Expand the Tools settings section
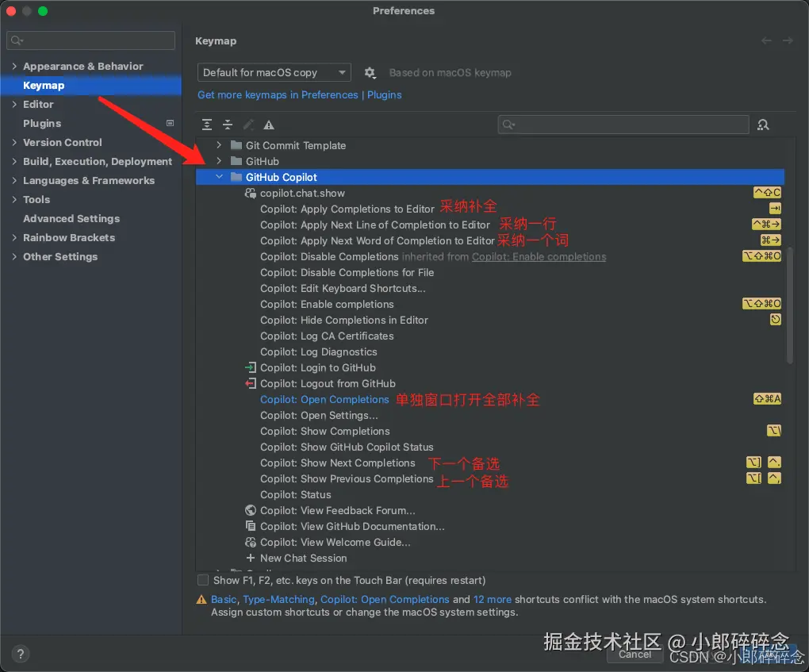 click(14, 200)
